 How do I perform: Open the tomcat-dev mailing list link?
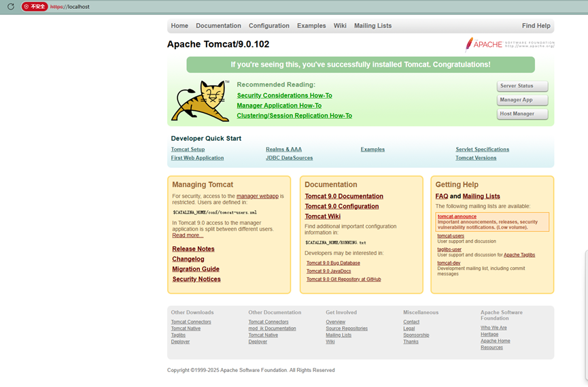pos(449,263)
